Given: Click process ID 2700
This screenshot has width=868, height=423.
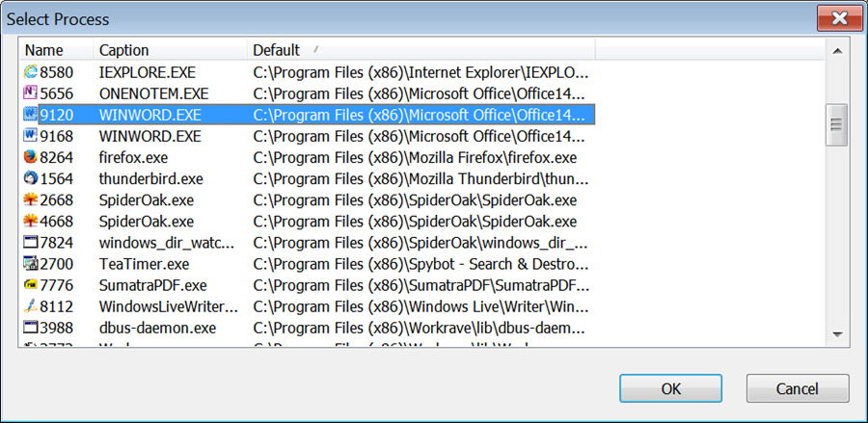Looking at the screenshot, I should coord(57,264).
